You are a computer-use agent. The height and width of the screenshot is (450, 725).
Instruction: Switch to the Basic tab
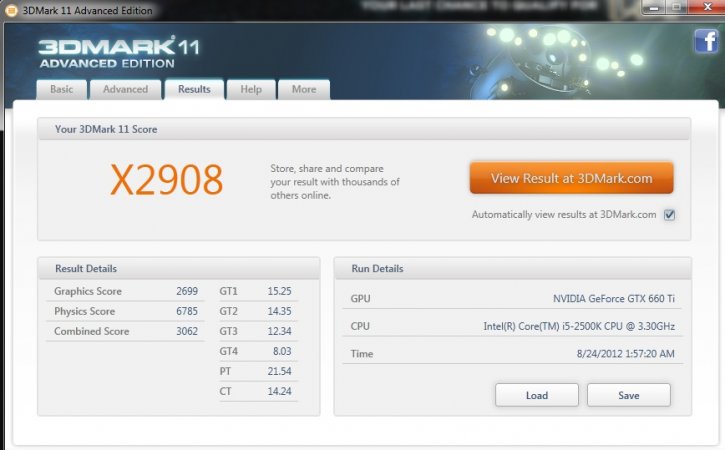point(61,89)
